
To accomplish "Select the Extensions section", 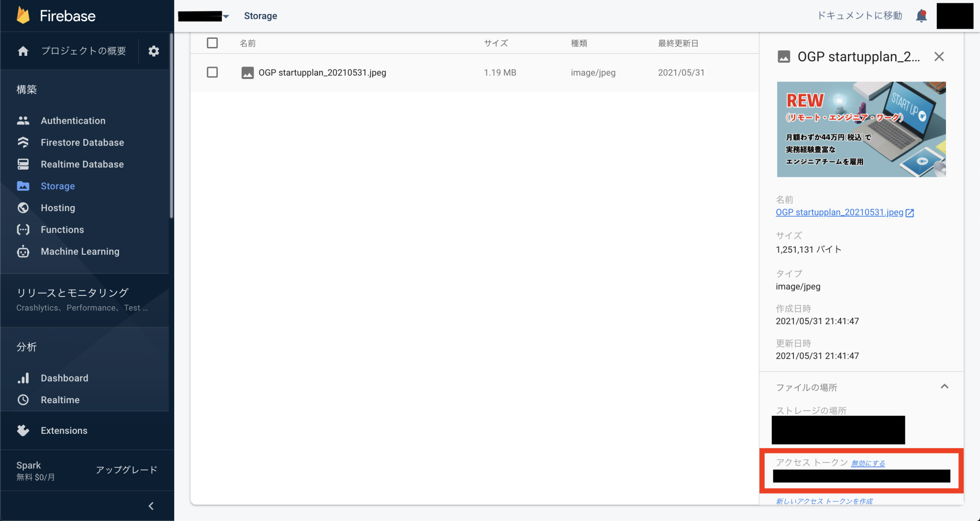I will [63, 430].
